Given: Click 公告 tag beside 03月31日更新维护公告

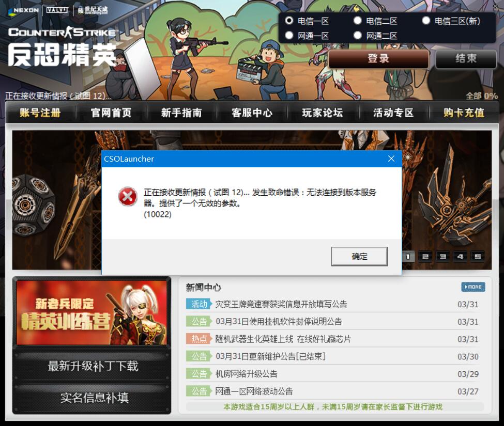Looking at the screenshot, I should (x=199, y=356).
